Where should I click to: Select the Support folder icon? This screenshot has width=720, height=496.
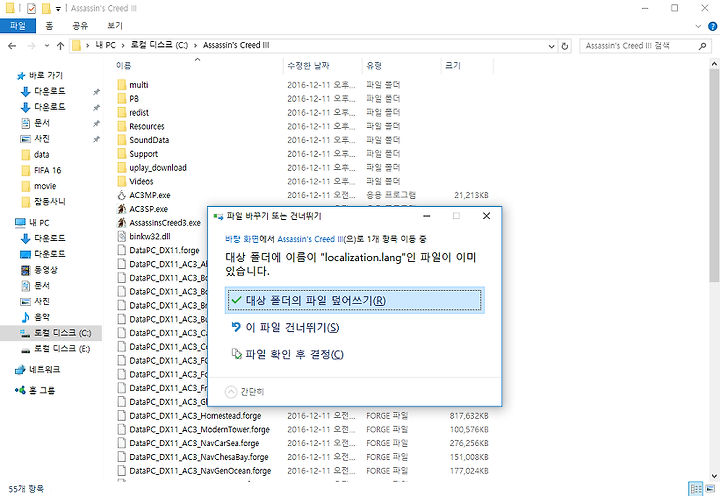click(x=122, y=153)
